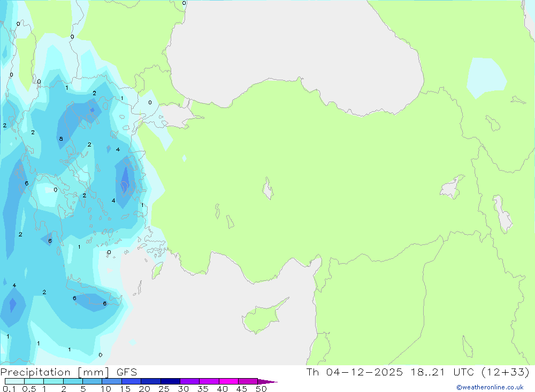Click the '(12+33)' forecast run label
This screenshot has height=392, width=535.
[506, 372]
